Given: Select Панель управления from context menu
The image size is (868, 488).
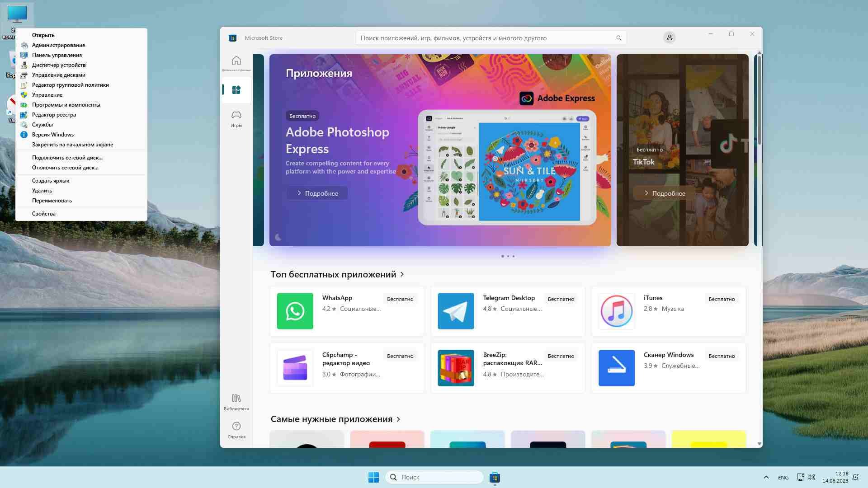Looking at the screenshot, I should coord(57,55).
